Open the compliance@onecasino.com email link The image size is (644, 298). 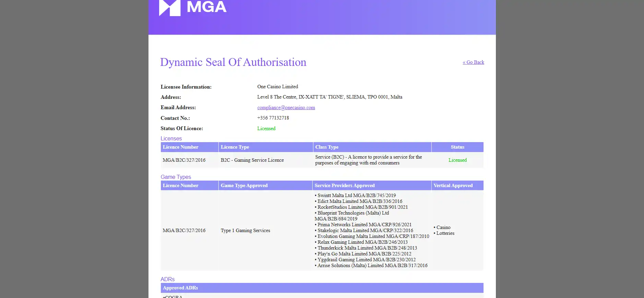coord(286,107)
